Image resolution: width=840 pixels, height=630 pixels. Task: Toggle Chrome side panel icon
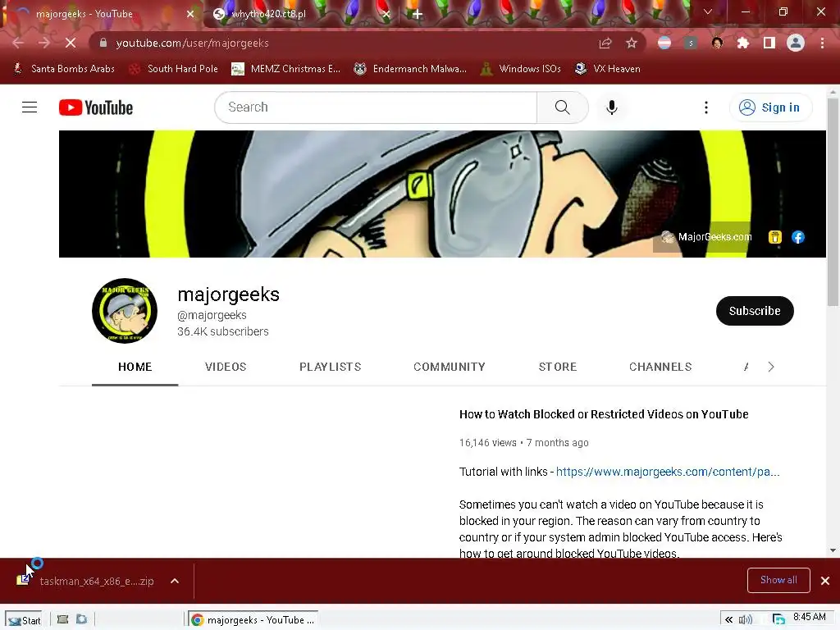(x=769, y=43)
